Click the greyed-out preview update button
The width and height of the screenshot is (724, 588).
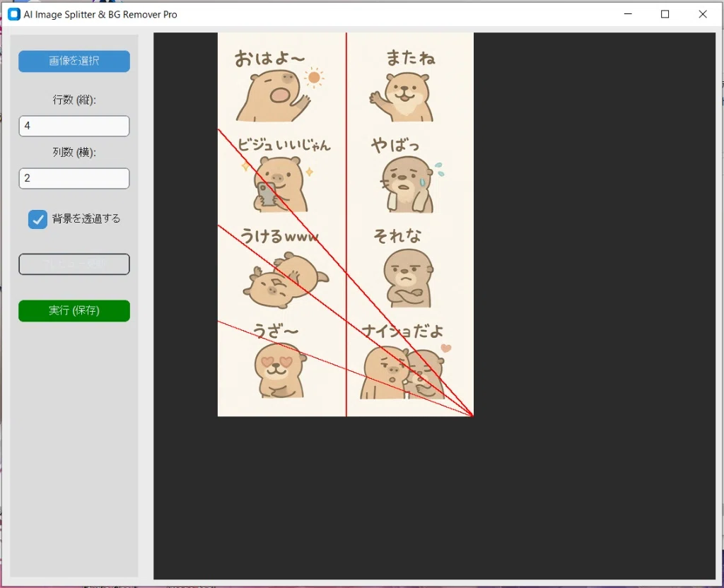pos(74,264)
